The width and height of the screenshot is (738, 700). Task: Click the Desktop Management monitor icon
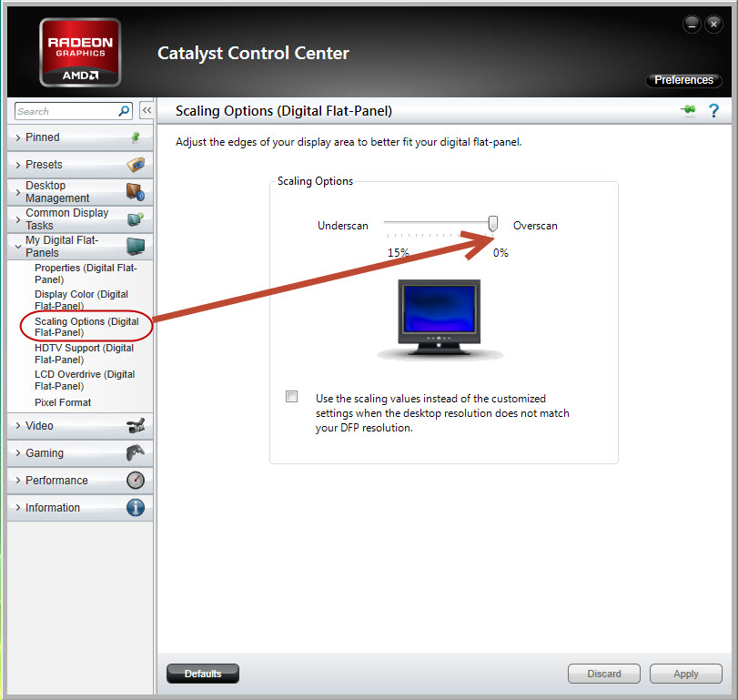click(135, 191)
